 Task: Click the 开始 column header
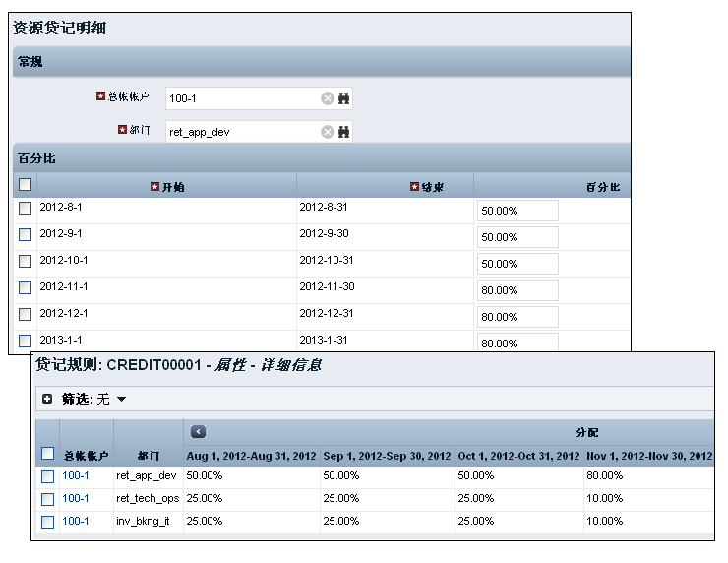pos(167,187)
